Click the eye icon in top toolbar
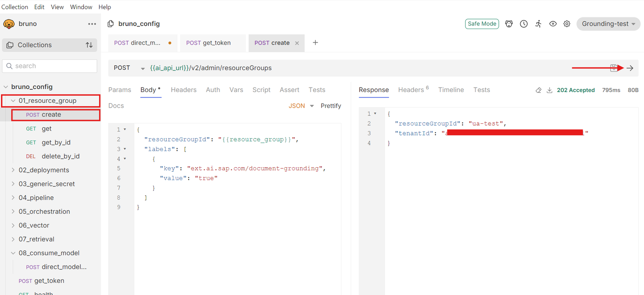The image size is (644, 295). 553,24
